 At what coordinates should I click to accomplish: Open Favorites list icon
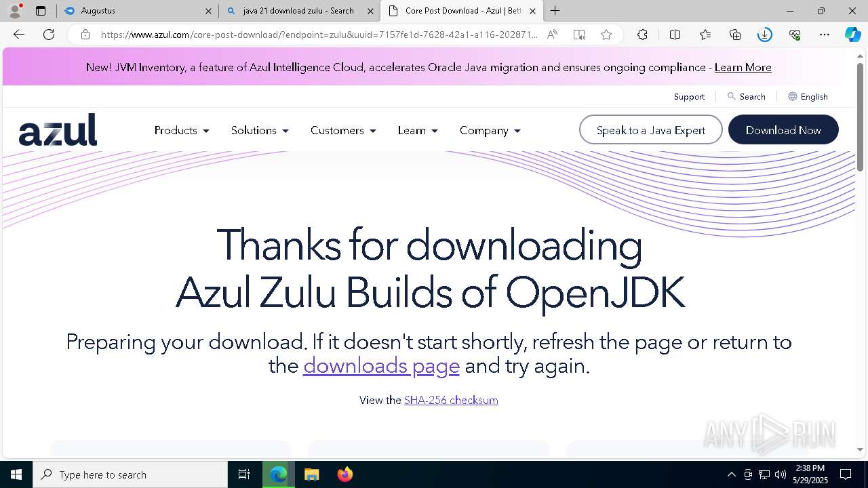705,35
